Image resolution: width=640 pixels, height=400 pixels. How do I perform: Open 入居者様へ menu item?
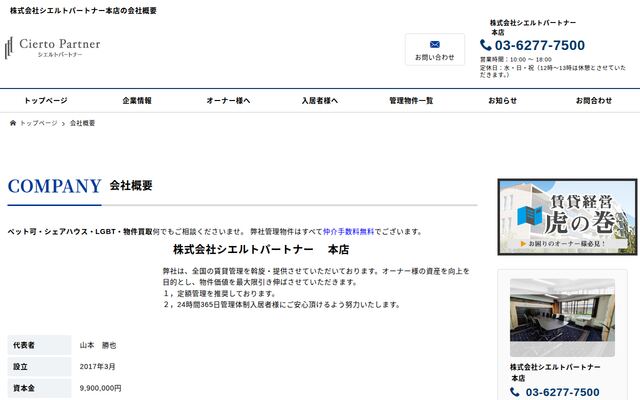pos(320,100)
